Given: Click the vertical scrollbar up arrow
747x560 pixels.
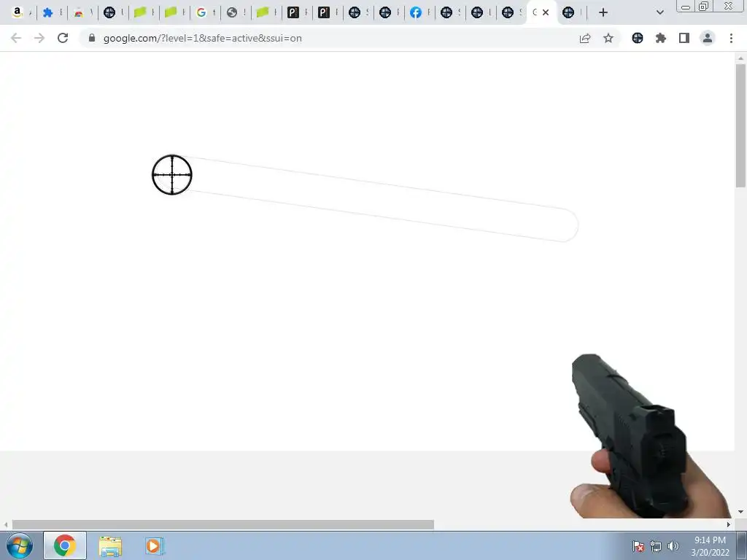Looking at the screenshot, I should 740,58.
